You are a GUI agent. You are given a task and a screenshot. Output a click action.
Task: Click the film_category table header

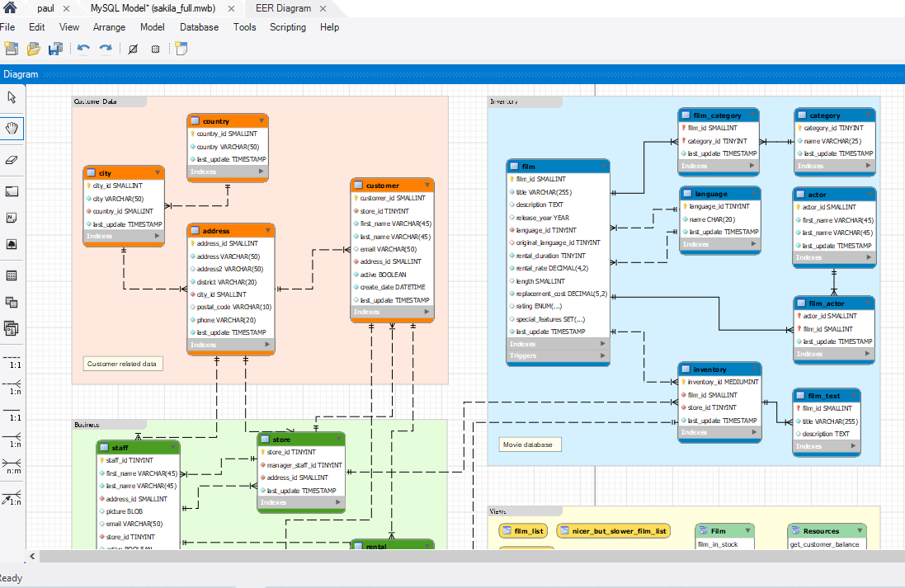point(718,115)
